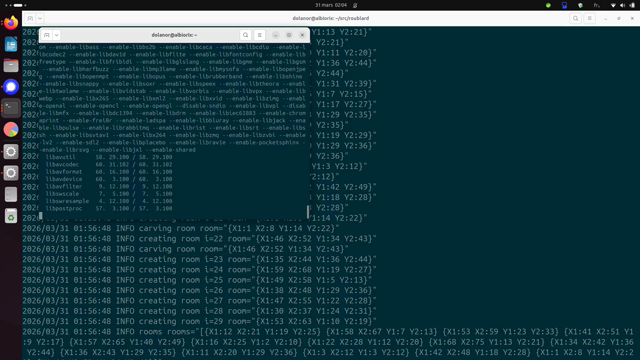Maximize the front dolanor@albiorix terminal window

[289, 35]
